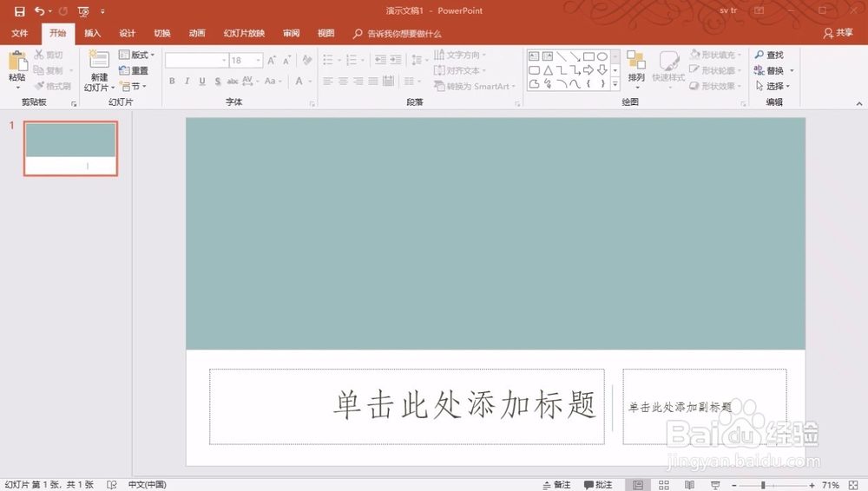Viewport: 868px width, 491px height.
Task: Switch to the Design (设计) tab
Action: click(x=128, y=34)
